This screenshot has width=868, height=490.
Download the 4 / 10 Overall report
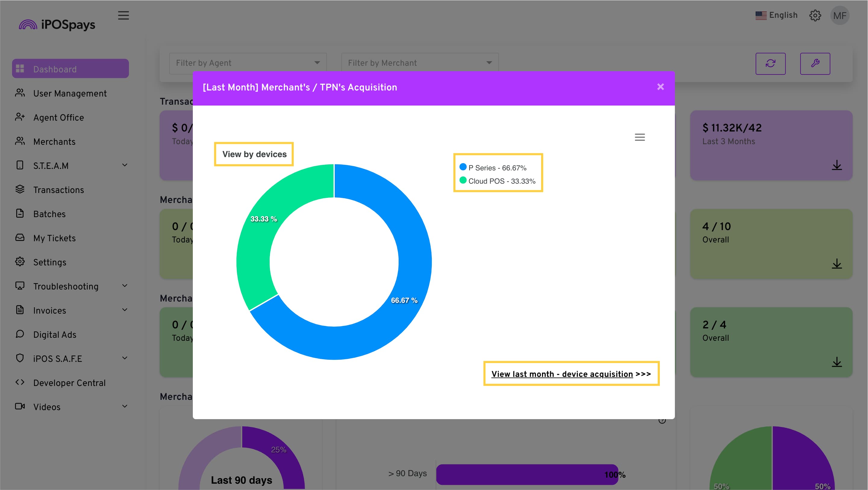tap(837, 264)
